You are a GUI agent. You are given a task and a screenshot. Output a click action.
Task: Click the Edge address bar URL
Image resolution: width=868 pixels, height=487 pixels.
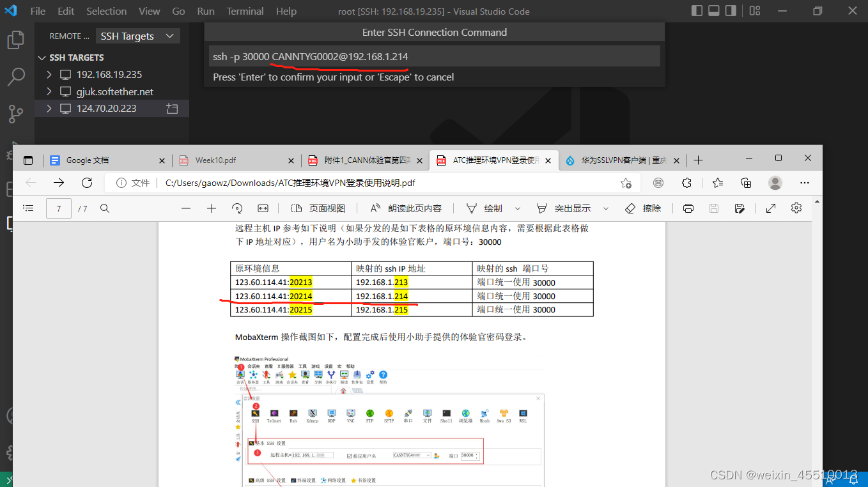(290, 183)
